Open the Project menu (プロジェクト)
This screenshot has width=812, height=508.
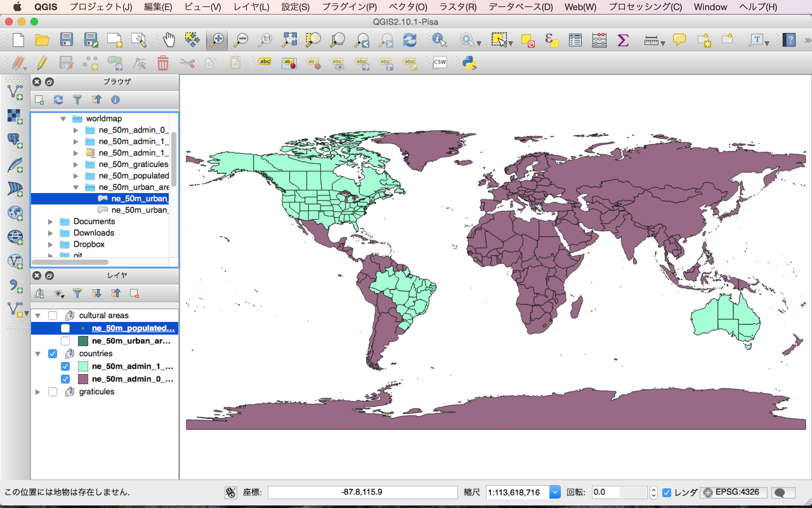click(x=101, y=7)
